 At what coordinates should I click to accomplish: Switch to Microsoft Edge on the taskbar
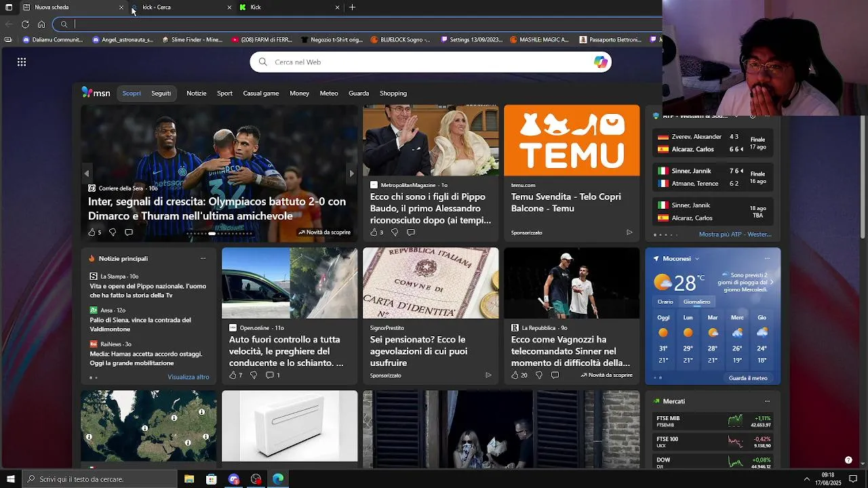point(278,479)
